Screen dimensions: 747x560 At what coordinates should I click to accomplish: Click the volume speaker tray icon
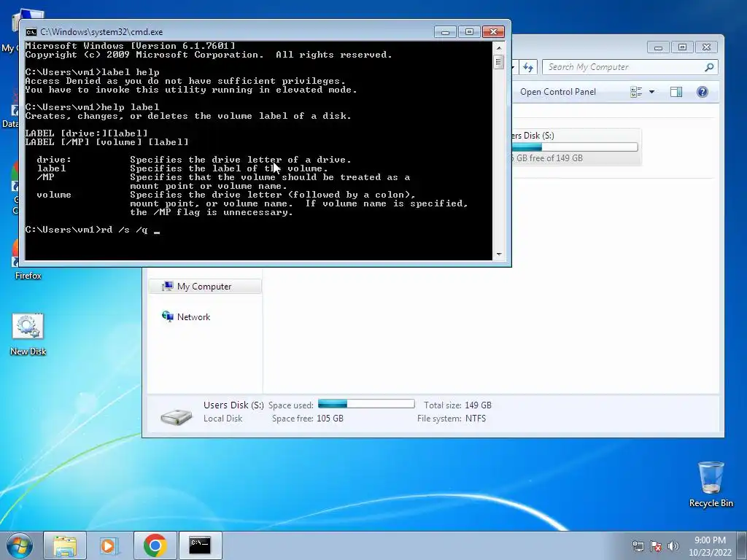click(673, 546)
